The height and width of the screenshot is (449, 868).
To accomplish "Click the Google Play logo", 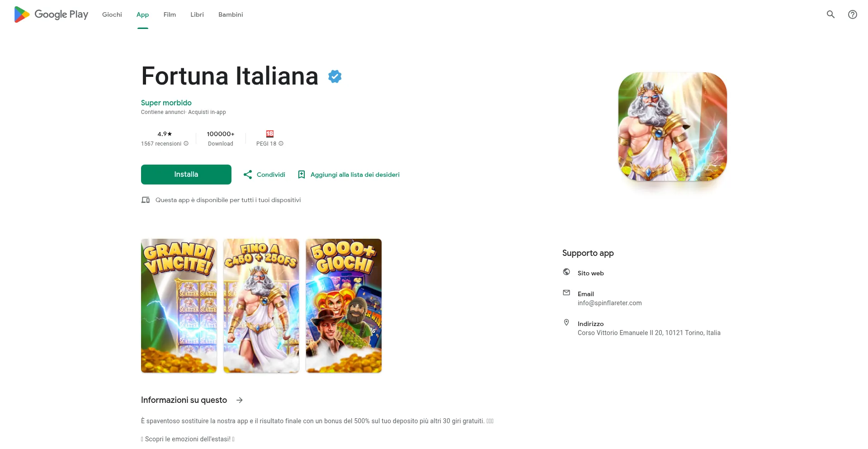I will click(51, 14).
